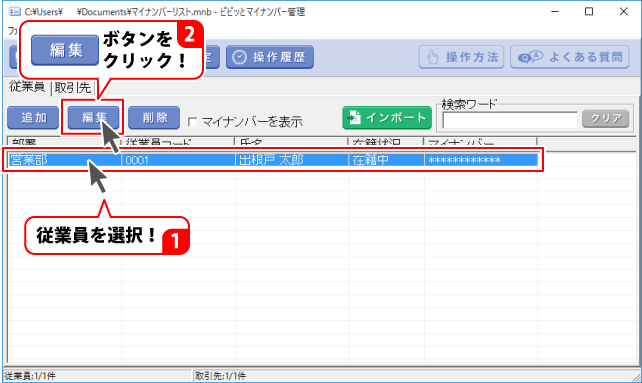The image size is (642, 383).
Task: Enable the マイナンバーを表示 checkbox
Action: [x=192, y=122]
